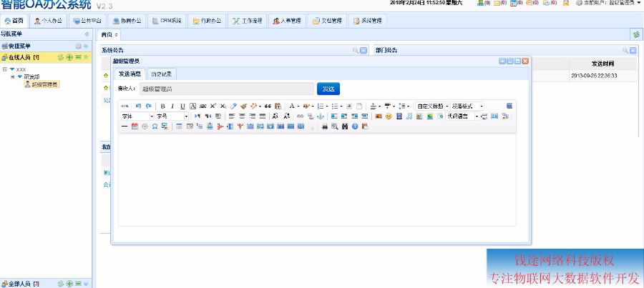This screenshot has height=288, width=644.
Task: Open the 段落格式 dropdown
Action: click(x=467, y=106)
